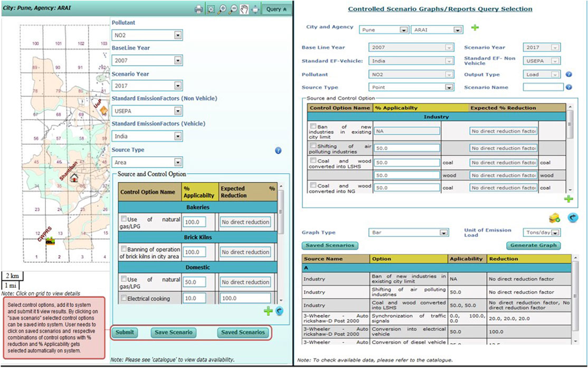
Task: Select the zoom-to-box magnifier tool
Action: tap(211, 10)
